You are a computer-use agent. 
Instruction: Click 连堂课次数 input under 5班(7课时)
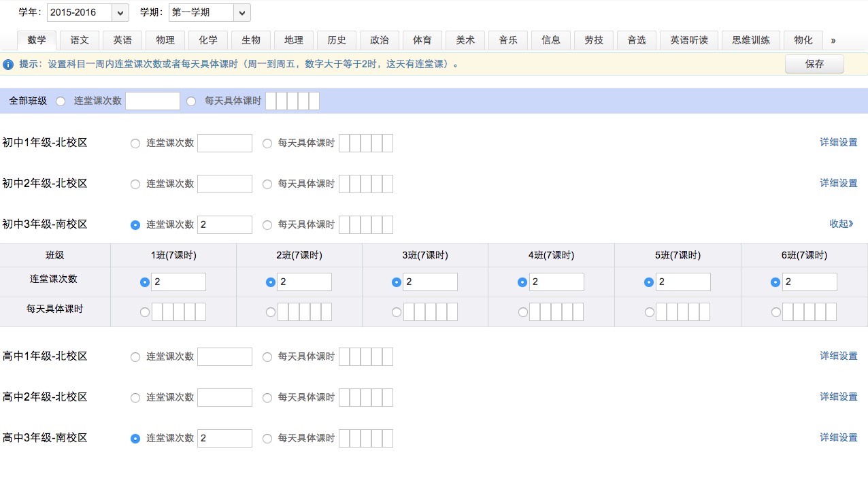click(x=683, y=282)
